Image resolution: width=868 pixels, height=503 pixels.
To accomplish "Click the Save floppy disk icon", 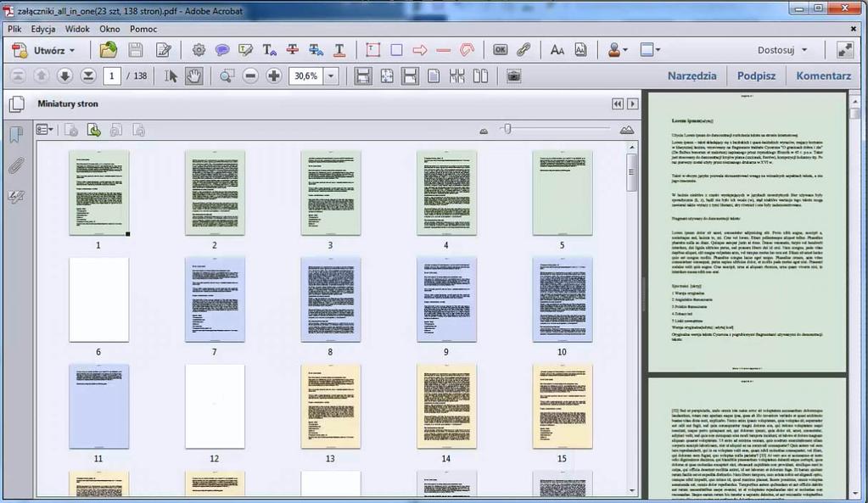I will (136, 50).
